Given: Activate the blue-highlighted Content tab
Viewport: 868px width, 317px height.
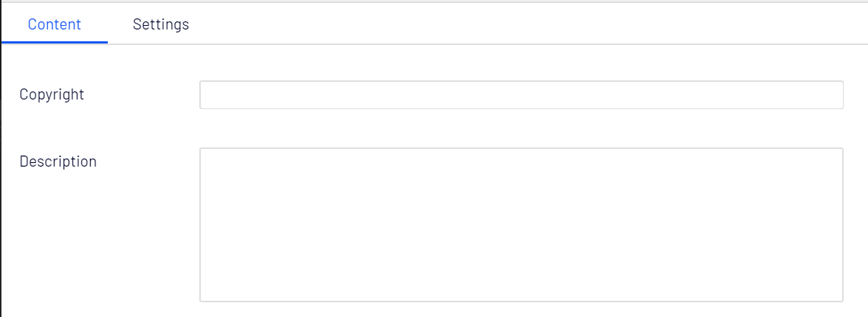Looking at the screenshot, I should click(55, 24).
